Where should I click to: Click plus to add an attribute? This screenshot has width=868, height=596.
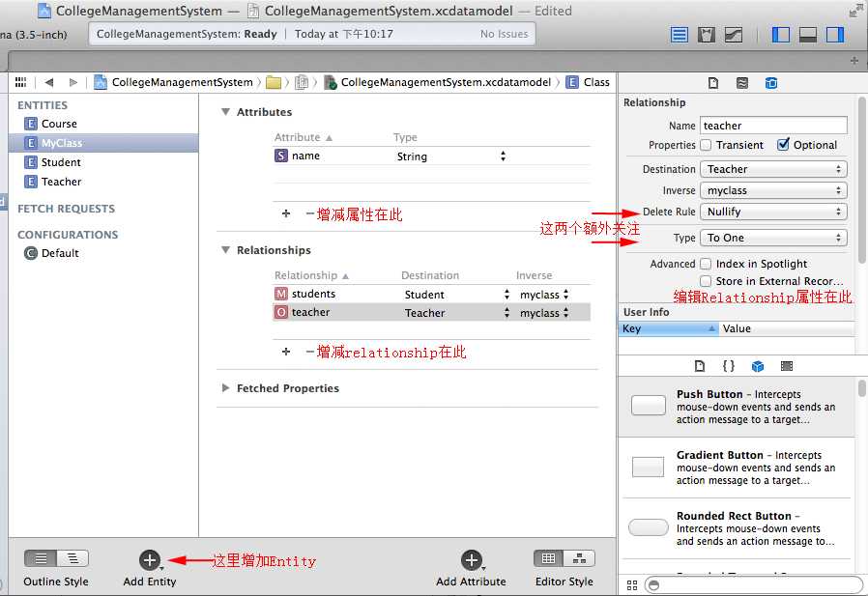tap(286, 213)
